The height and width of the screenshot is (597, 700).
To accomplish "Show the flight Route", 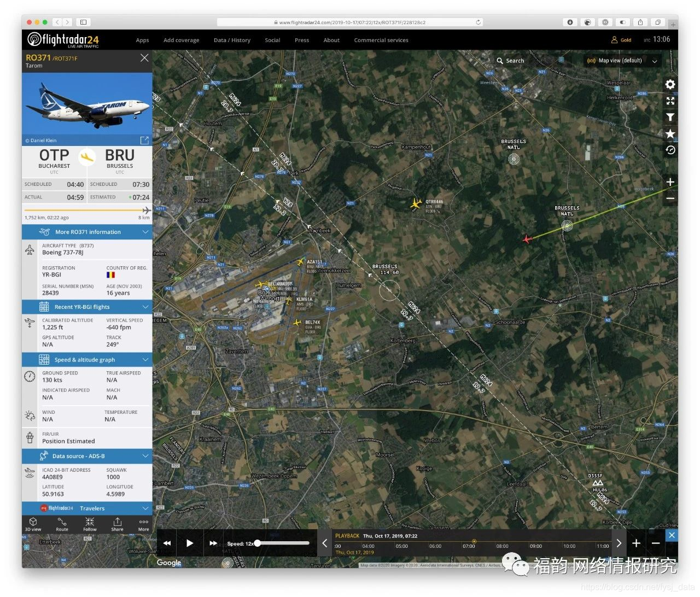I will pos(62,524).
